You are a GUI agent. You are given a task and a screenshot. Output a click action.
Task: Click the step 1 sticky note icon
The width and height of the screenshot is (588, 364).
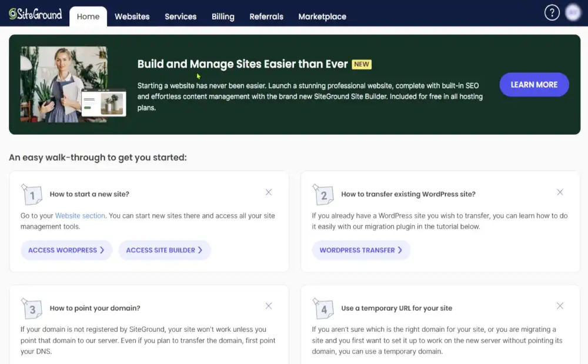(32, 194)
